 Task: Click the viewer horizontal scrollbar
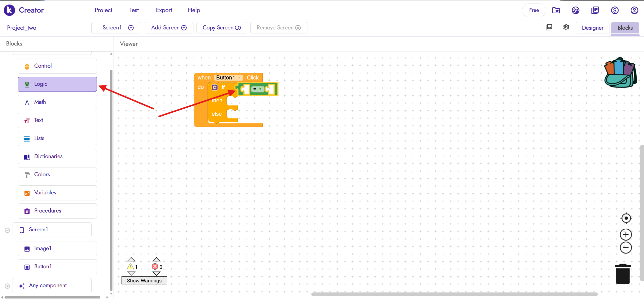[x=454, y=294]
